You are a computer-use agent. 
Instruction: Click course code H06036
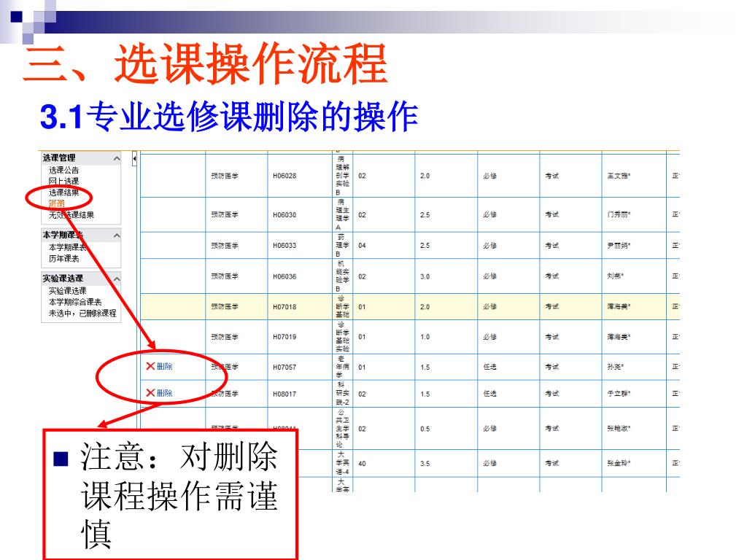pos(285,276)
